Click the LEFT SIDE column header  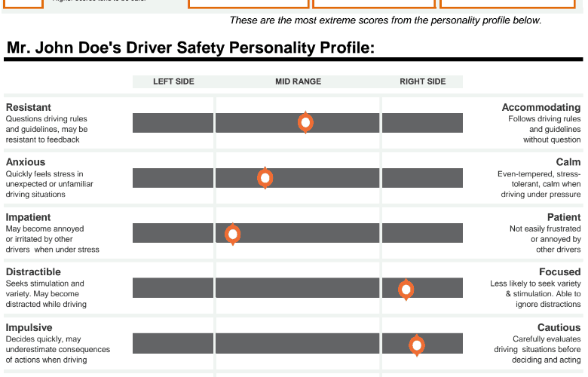[173, 81]
